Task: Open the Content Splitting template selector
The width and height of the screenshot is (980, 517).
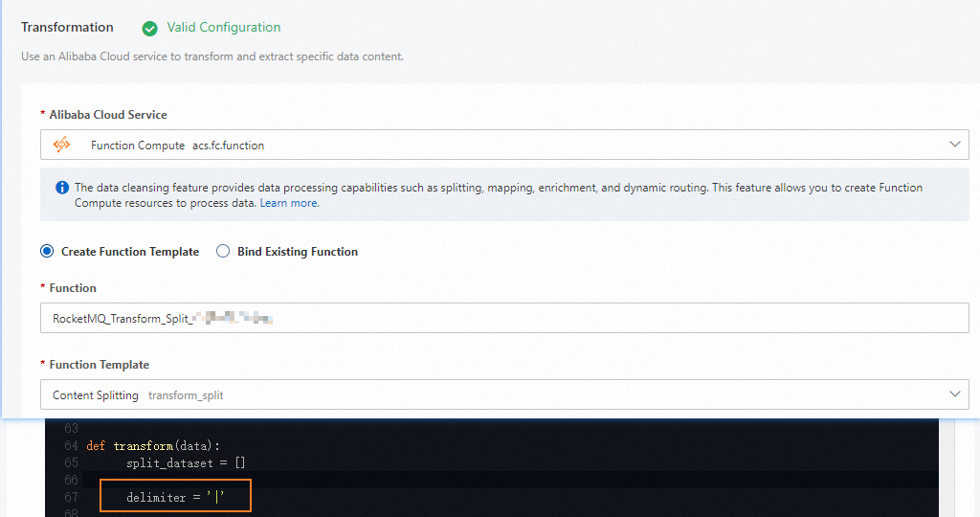Action: (x=479, y=394)
